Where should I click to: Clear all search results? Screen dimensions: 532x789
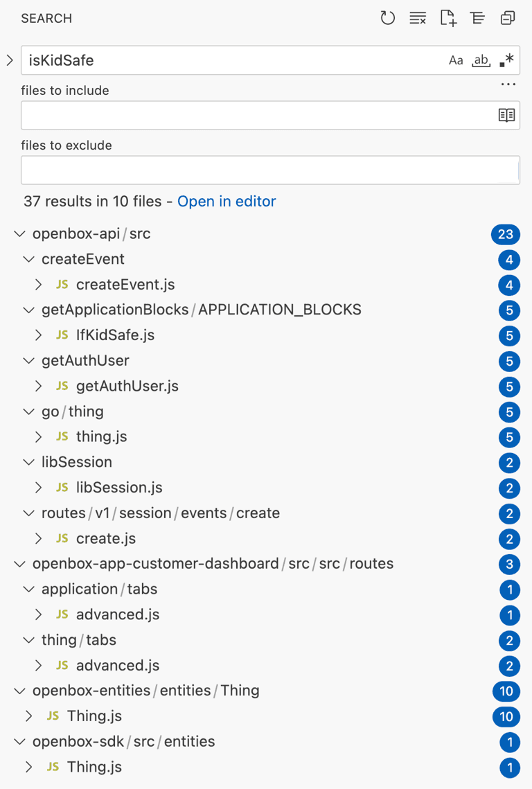click(418, 18)
